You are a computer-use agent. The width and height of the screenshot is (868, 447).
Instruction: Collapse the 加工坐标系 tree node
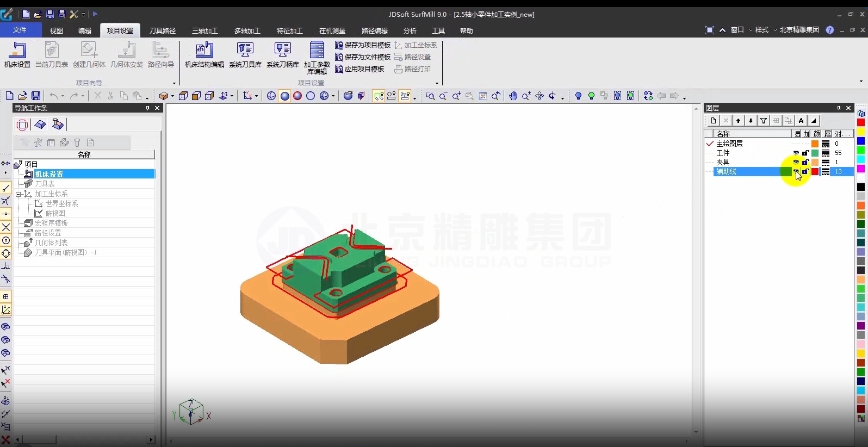click(x=18, y=194)
